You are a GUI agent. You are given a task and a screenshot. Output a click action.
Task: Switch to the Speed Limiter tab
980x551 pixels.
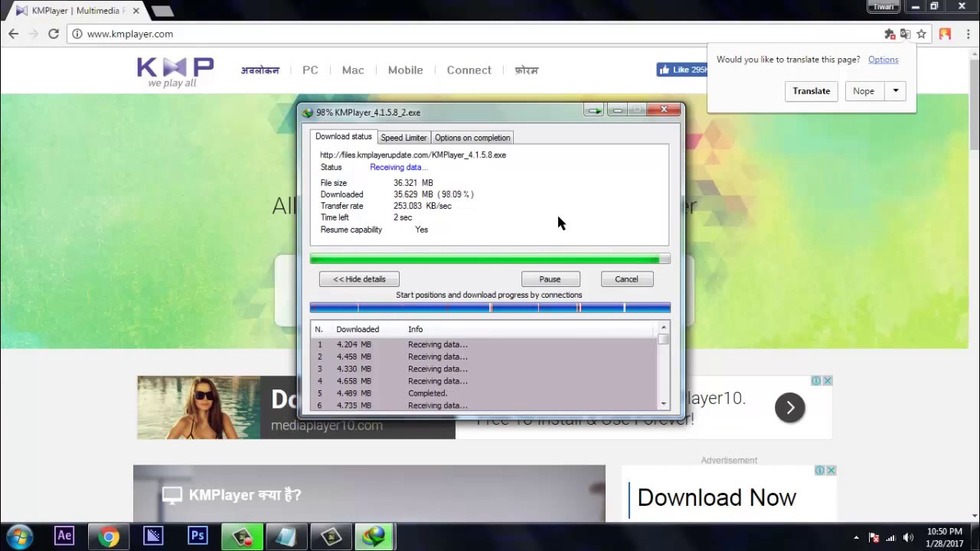(403, 138)
